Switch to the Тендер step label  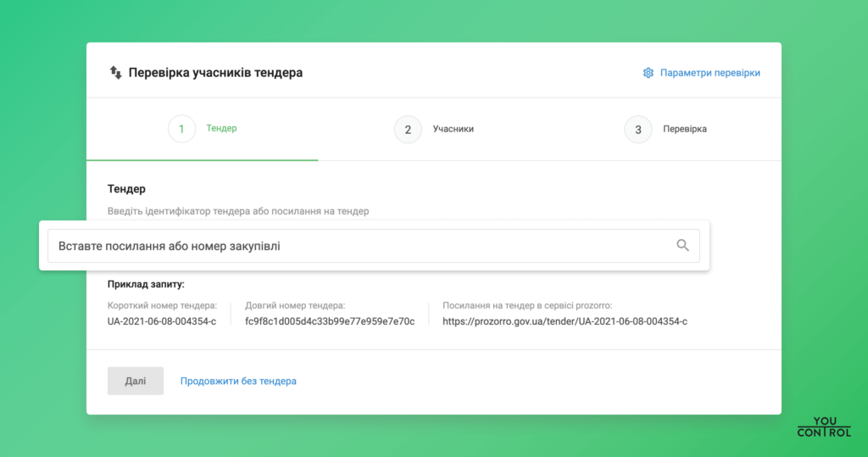221,129
